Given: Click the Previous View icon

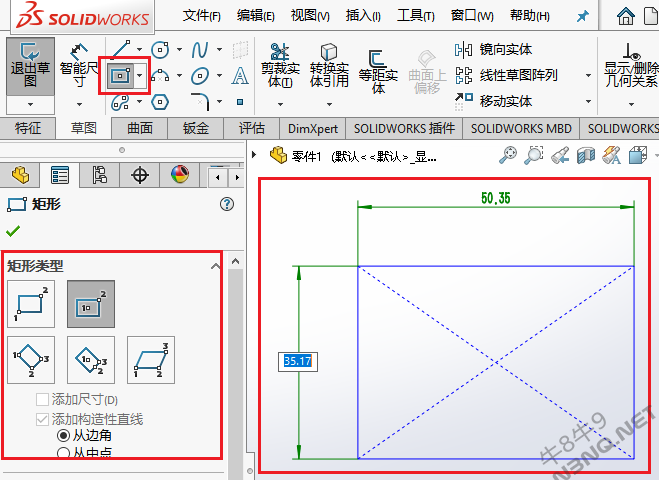Looking at the screenshot, I should tap(560, 156).
